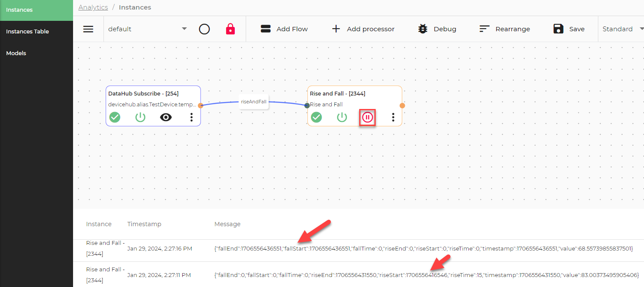Open the default flow dropdown
This screenshot has height=287, width=644.
coord(184,28)
